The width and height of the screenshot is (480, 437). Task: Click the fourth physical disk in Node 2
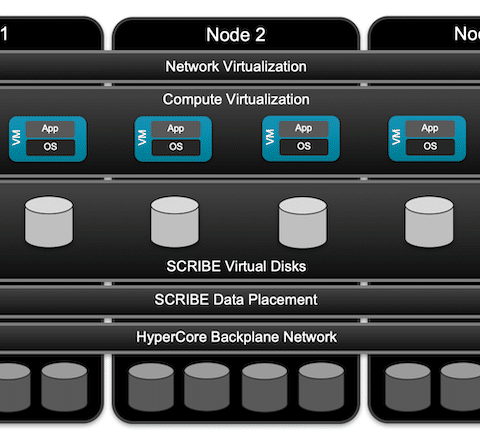tap(321, 387)
